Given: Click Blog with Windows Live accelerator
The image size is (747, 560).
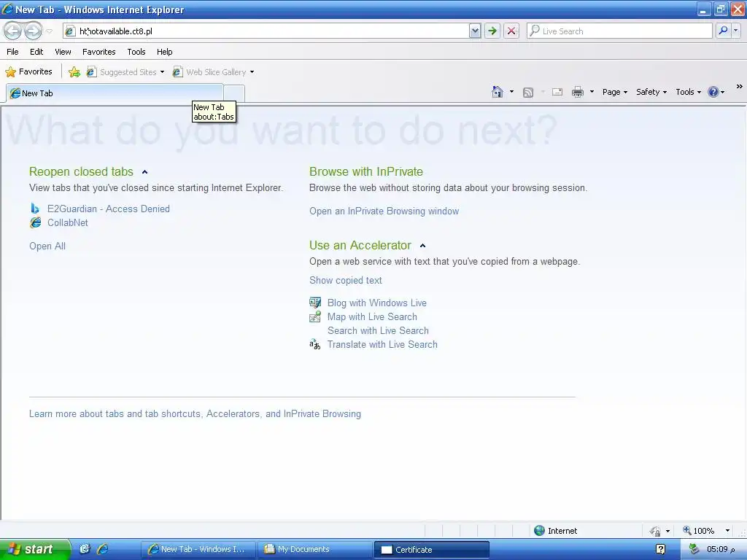Looking at the screenshot, I should coord(377,303).
